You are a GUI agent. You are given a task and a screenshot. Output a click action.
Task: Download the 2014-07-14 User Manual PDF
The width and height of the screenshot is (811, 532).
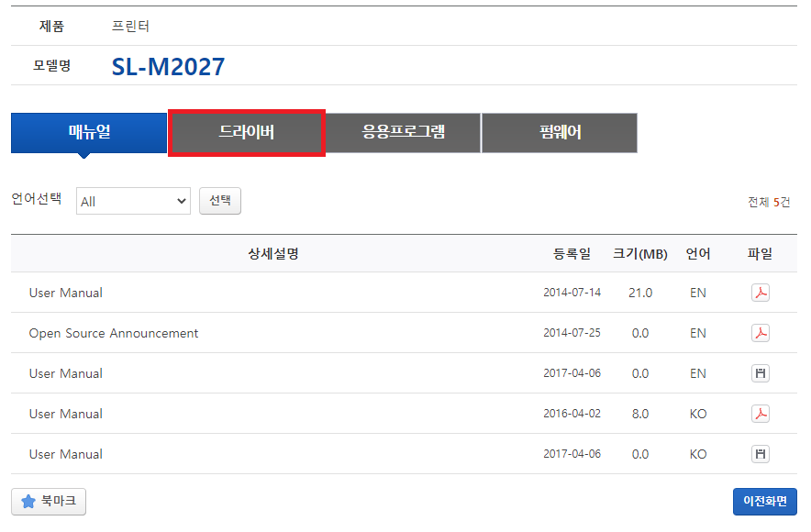pos(760,293)
